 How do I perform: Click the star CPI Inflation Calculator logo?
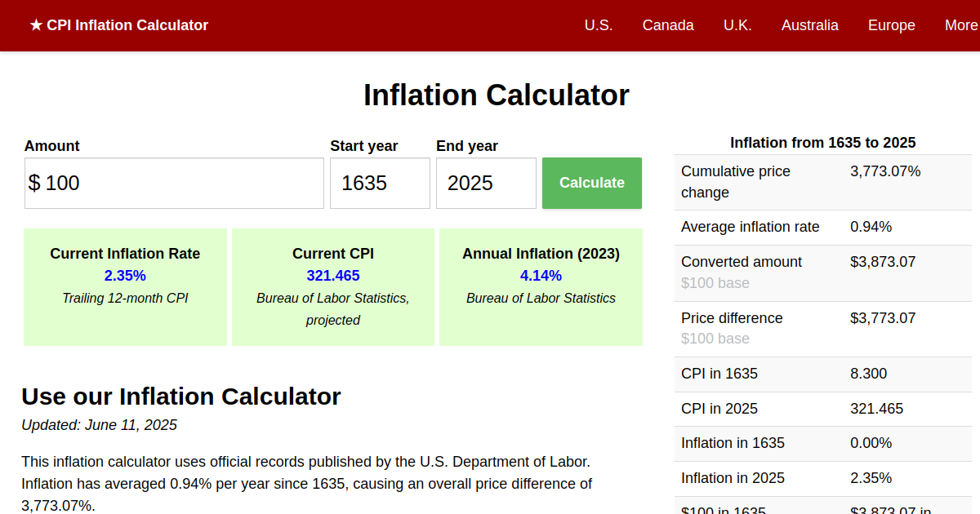[x=119, y=25]
